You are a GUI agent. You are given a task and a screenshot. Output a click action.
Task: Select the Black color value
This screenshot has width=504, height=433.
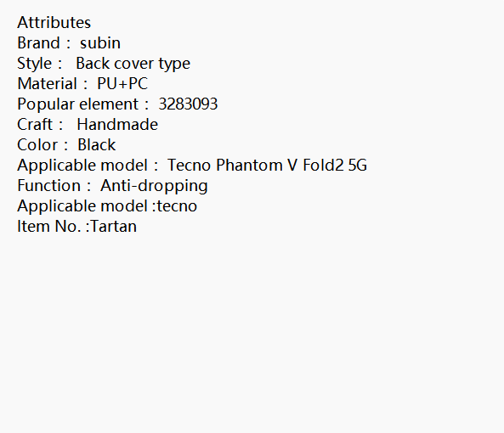[96, 145]
